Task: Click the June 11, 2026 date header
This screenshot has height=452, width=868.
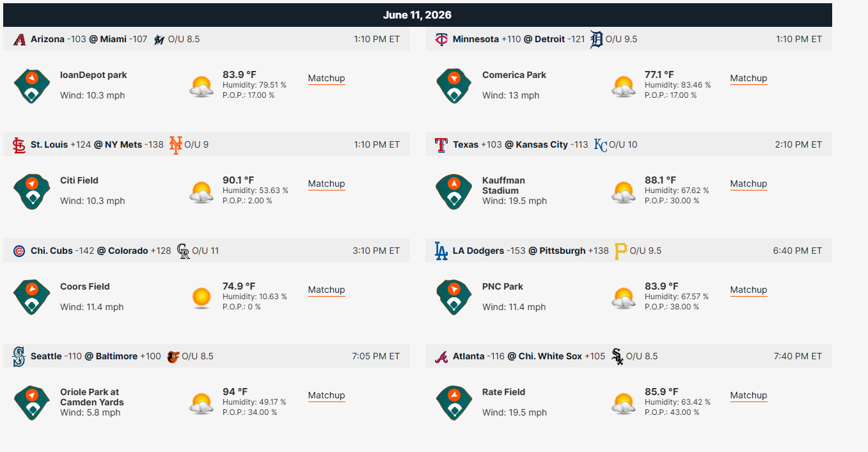Action: coord(417,15)
